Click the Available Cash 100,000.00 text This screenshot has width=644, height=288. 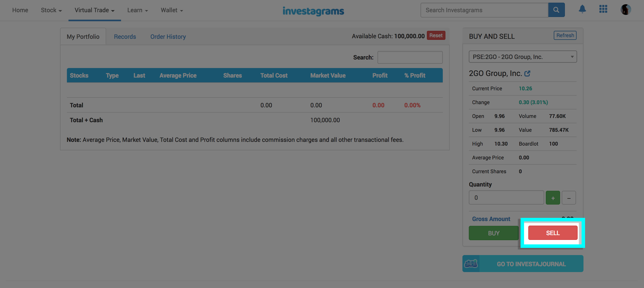[388, 36]
